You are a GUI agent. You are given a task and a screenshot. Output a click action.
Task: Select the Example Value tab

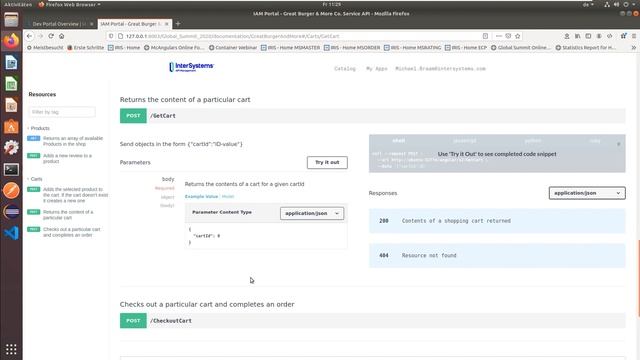point(201,197)
